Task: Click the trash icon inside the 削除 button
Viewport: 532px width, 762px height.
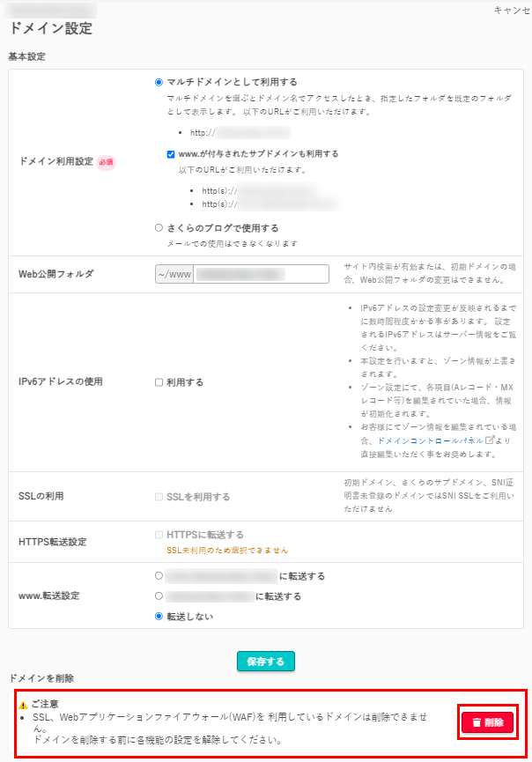Action: tap(477, 721)
